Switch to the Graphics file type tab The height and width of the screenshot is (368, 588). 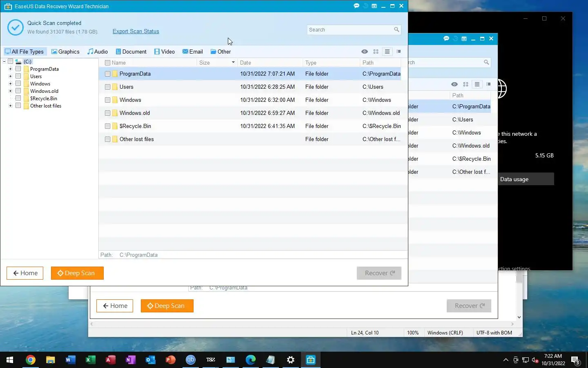click(x=65, y=52)
